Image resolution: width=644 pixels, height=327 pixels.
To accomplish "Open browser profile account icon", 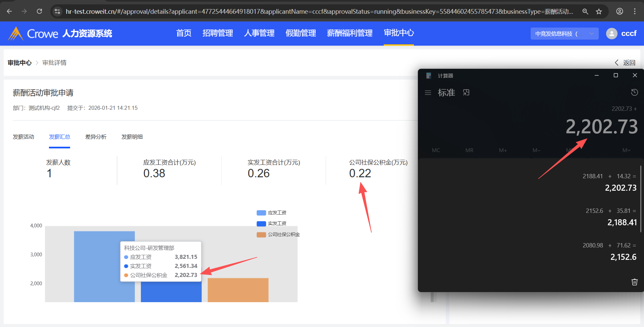I will click(x=620, y=11).
